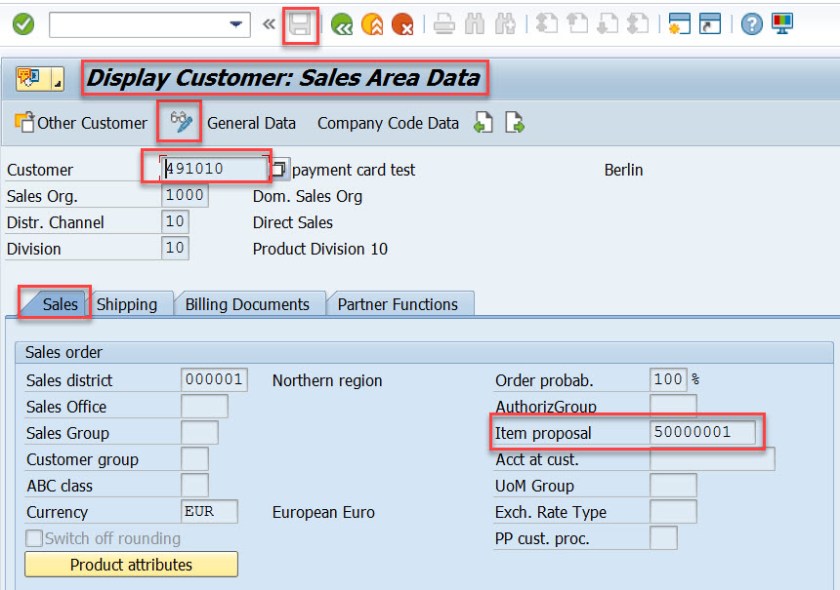Click the Currency field EUR

(x=209, y=511)
